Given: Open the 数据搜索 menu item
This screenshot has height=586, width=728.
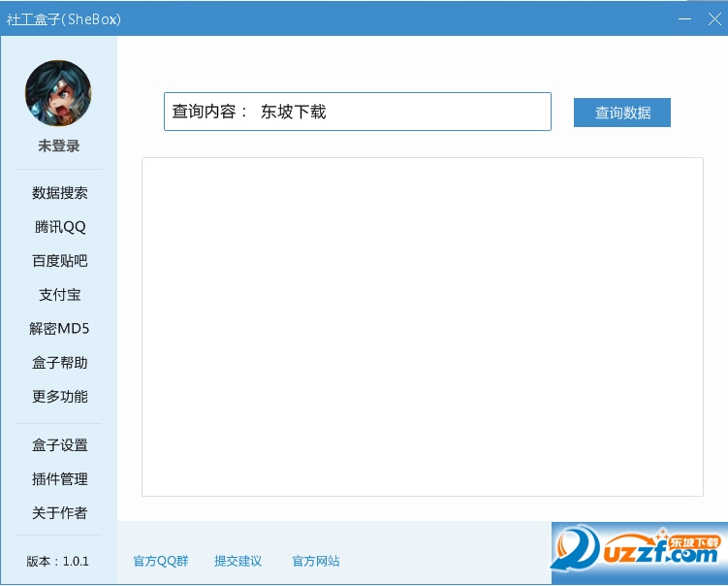Looking at the screenshot, I should tap(59, 193).
